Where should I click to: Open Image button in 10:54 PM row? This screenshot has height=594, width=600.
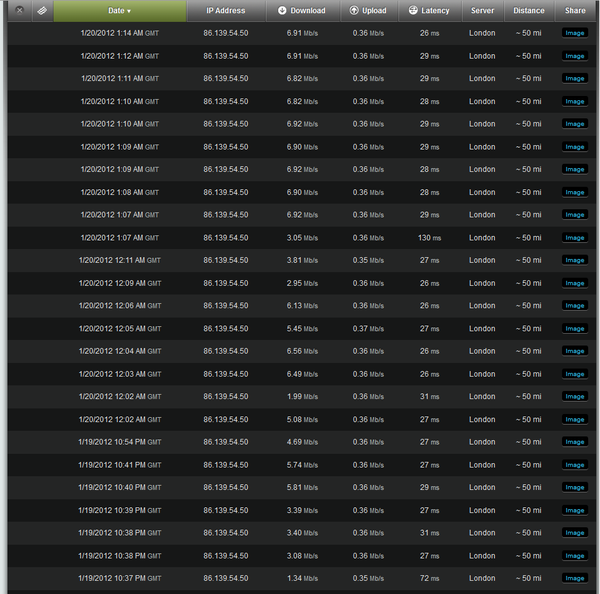tap(575, 442)
